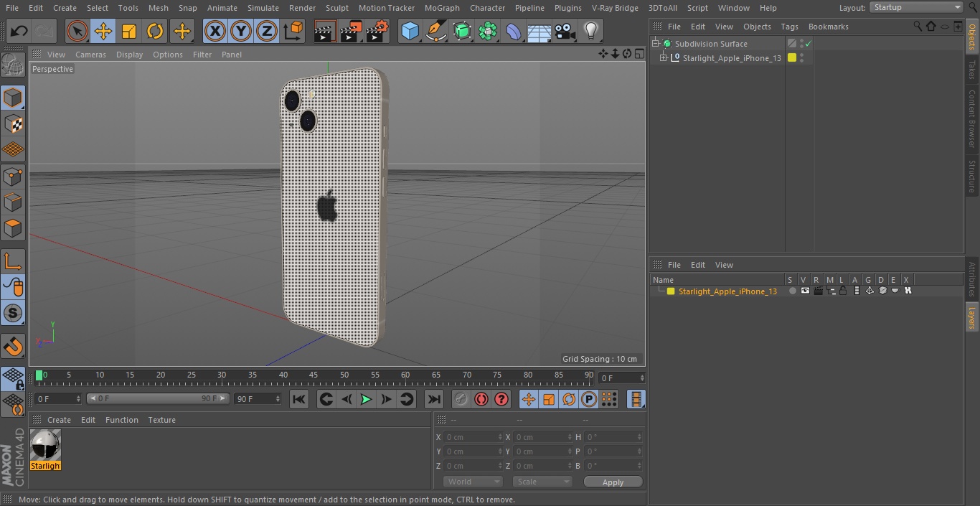The width and height of the screenshot is (980, 506).
Task: Switch to the Takes side tab
Action: 972,70
